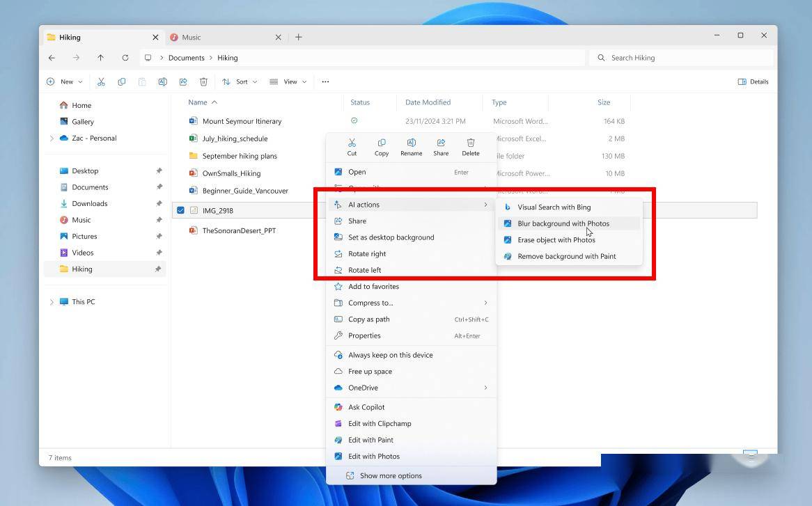The image size is (812, 506).
Task: Select Add to favorites
Action: [x=411, y=287]
